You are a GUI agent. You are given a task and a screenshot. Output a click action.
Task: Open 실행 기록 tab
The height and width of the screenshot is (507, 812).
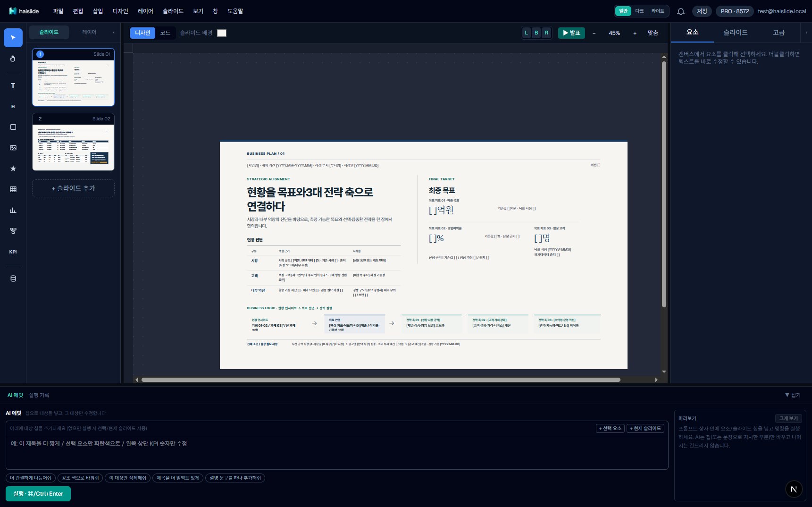click(39, 395)
